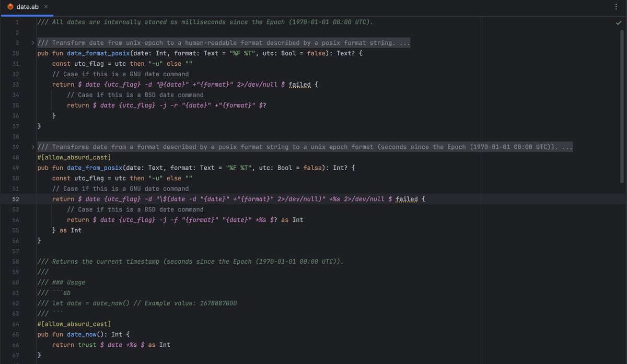Select the date.ab editor tab
This screenshot has width=627, height=364.
click(x=27, y=7)
